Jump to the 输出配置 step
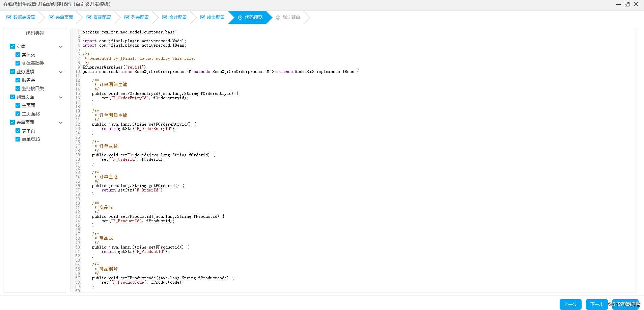This screenshot has width=644, height=310. point(212,17)
